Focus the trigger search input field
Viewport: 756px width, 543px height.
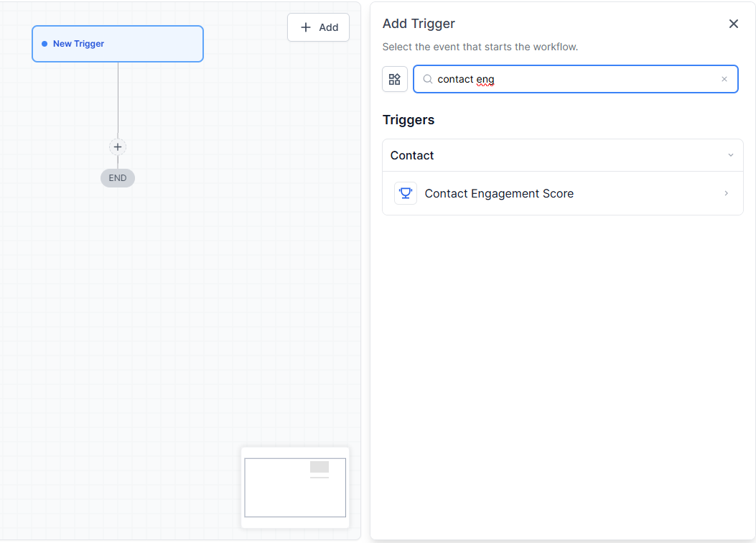click(x=574, y=79)
